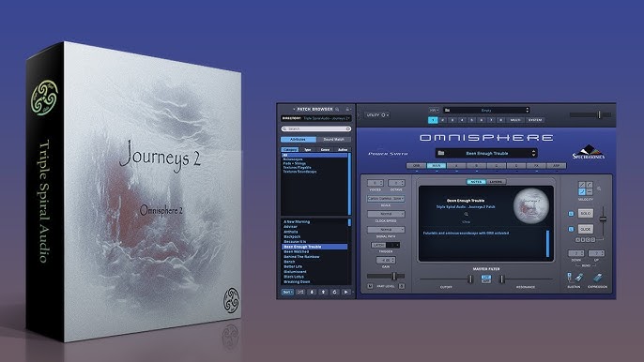Click the Bend Up stepper field
Viewport: 644px width, 362px height.
[596, 253]
